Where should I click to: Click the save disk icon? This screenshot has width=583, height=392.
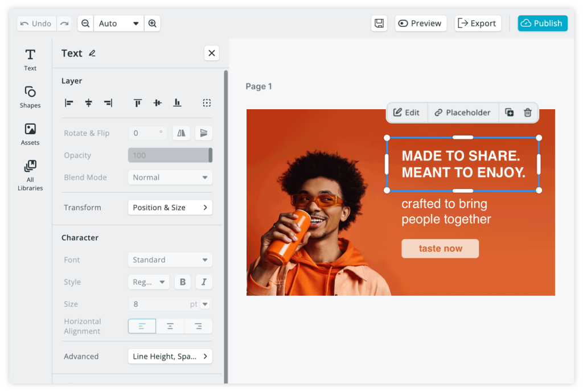379,23
